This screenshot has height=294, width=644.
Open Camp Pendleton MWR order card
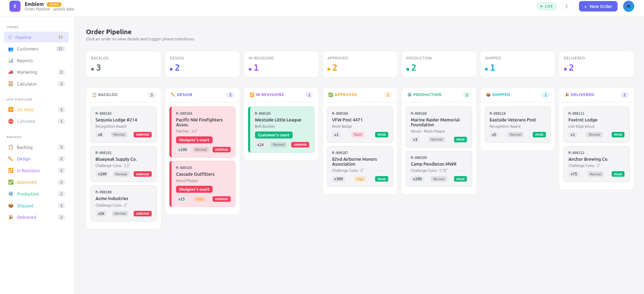(439, 169)
